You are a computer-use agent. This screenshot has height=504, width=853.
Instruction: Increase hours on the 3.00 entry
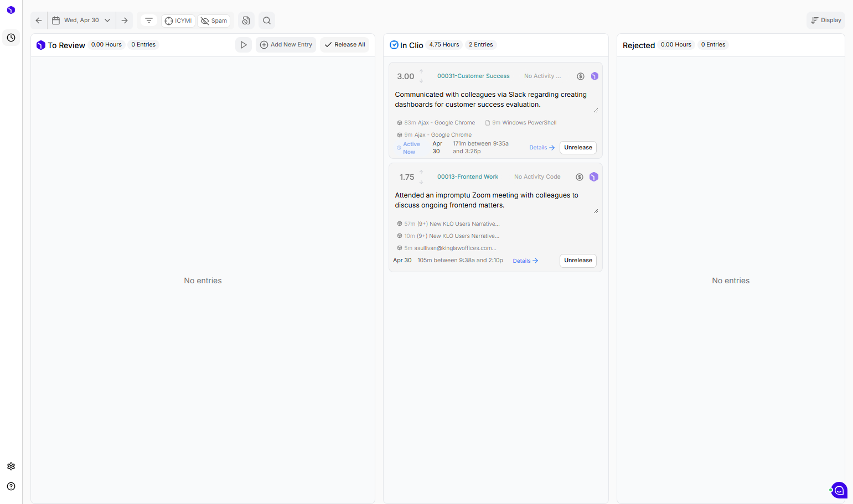tap(421, 71)
